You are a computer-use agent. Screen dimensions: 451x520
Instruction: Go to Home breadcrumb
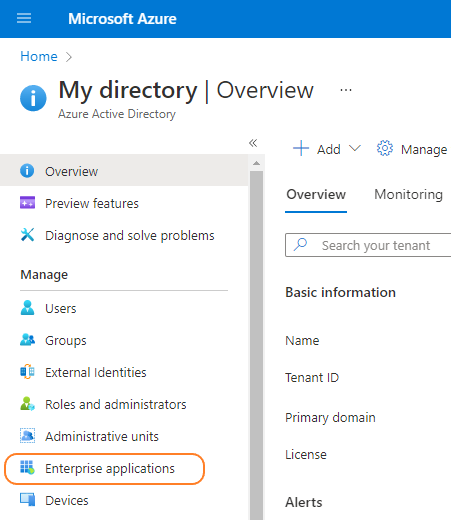(x=39, y=56)
